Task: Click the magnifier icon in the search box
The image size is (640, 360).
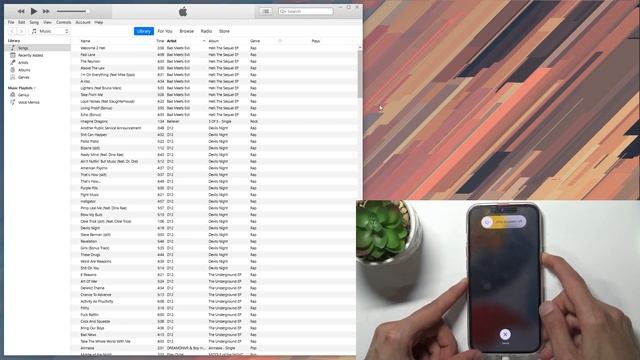Action: [x=283, y=11]
